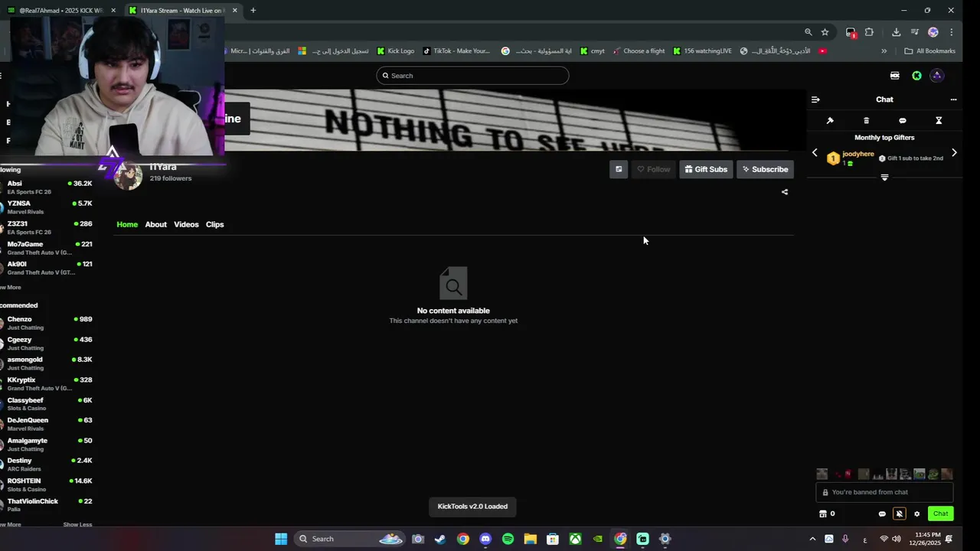Click the speech bubble icon in chat toolbar
This screenshot has width=980, height=551.
(902, 121)
